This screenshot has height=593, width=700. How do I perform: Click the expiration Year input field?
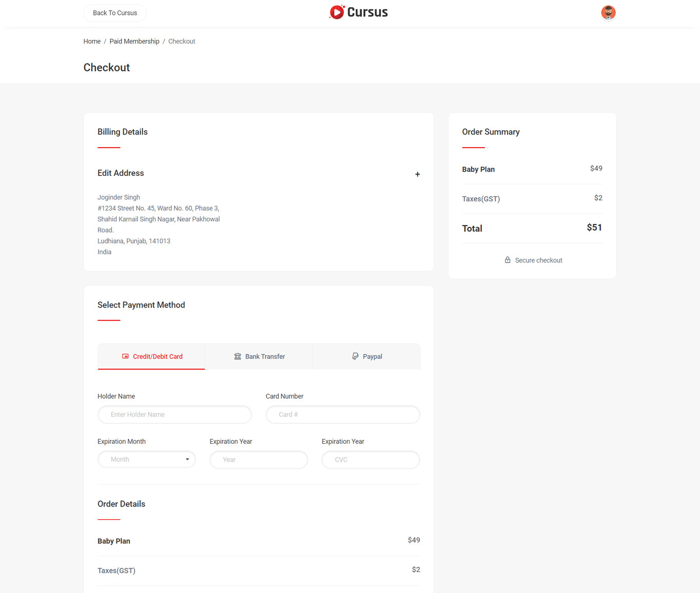pyautogui.click(x=258, y=460)
